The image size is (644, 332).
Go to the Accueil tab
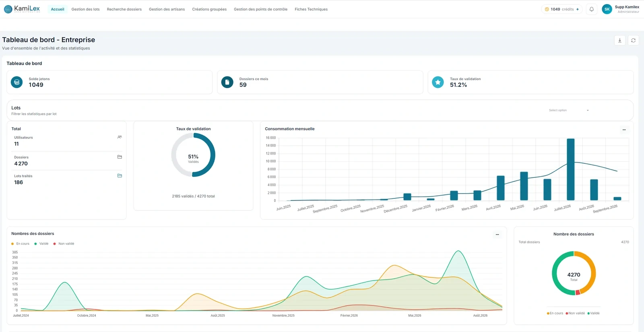point(58,9)
